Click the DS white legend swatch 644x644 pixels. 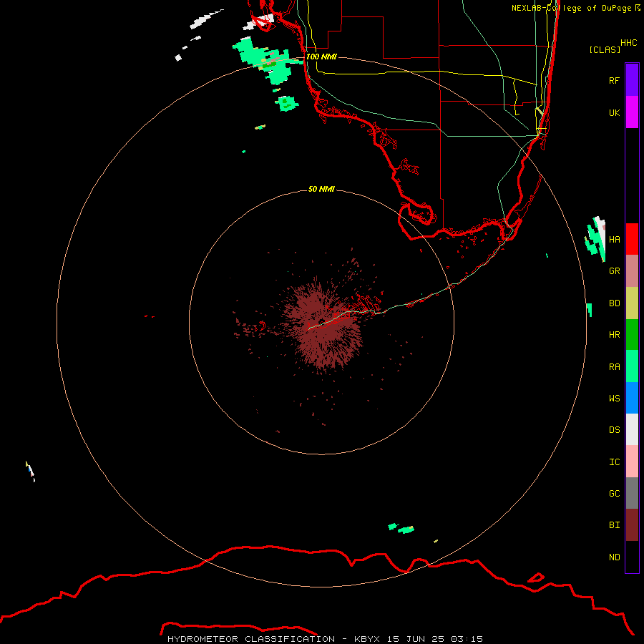632,429
